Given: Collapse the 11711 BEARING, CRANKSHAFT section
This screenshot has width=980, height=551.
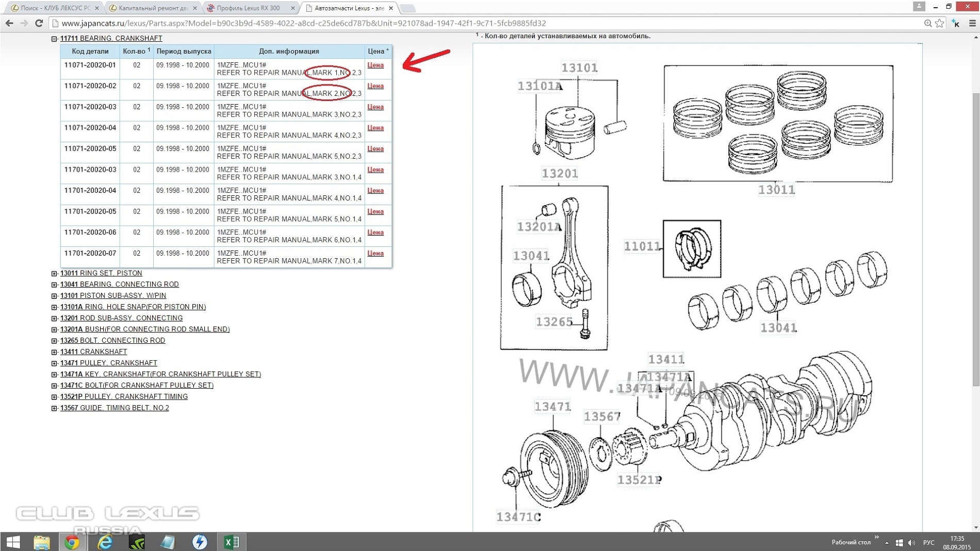Looking at the screenshot, I should click(x=54, y=39).
